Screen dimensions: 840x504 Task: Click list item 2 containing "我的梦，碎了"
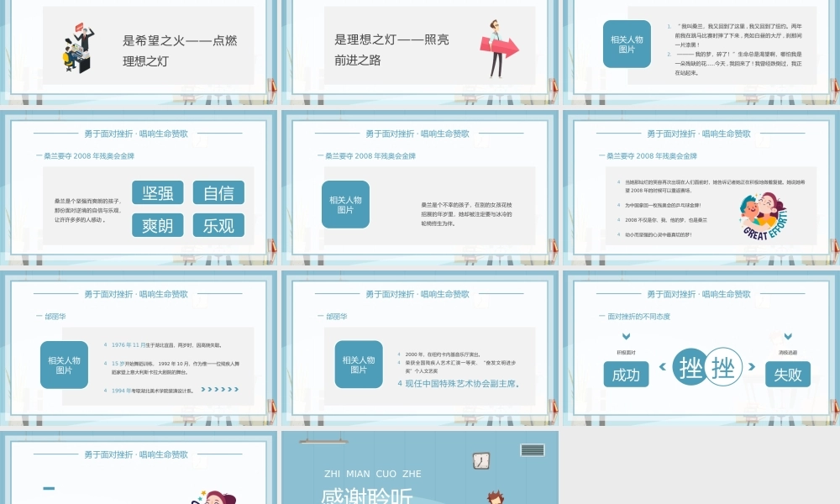tap(738, 63)
